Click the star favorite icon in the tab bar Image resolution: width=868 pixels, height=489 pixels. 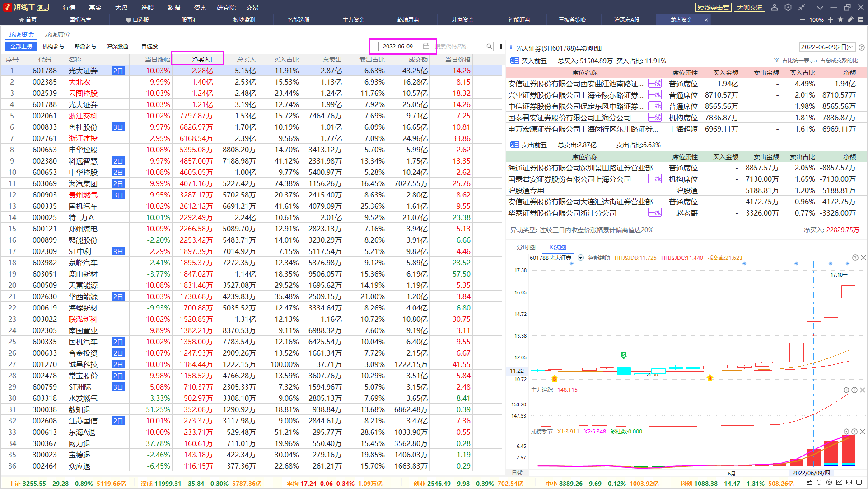tap(840, 19)
